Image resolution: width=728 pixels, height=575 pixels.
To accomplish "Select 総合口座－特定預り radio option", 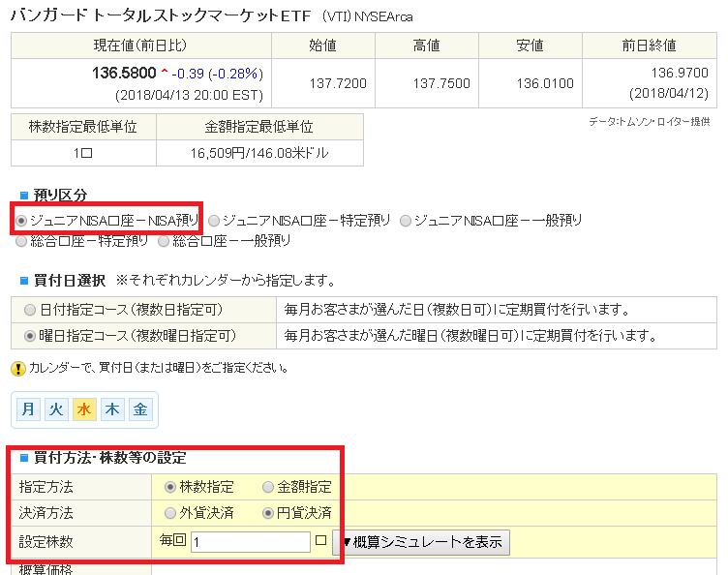I will pyautogui.click(x=21, y=241).
